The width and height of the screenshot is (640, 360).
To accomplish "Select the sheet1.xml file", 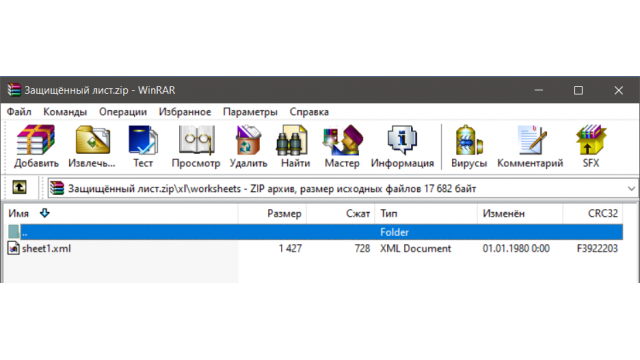I will [47, 248].
